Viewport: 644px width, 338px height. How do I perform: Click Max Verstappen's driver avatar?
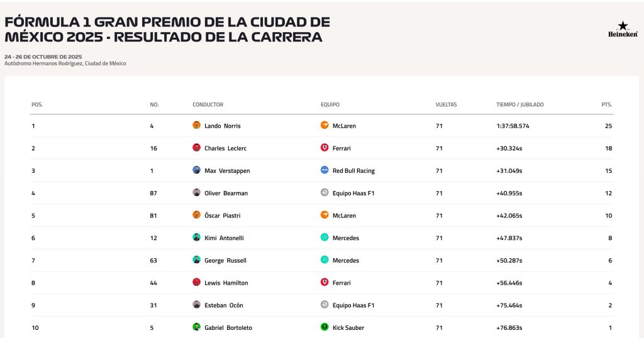click(x=196, y=170)
